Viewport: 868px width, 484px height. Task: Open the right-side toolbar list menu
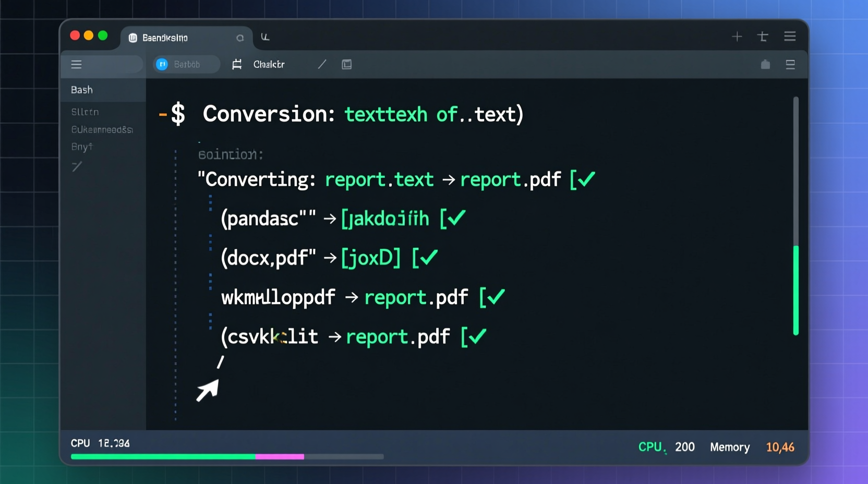790,64
